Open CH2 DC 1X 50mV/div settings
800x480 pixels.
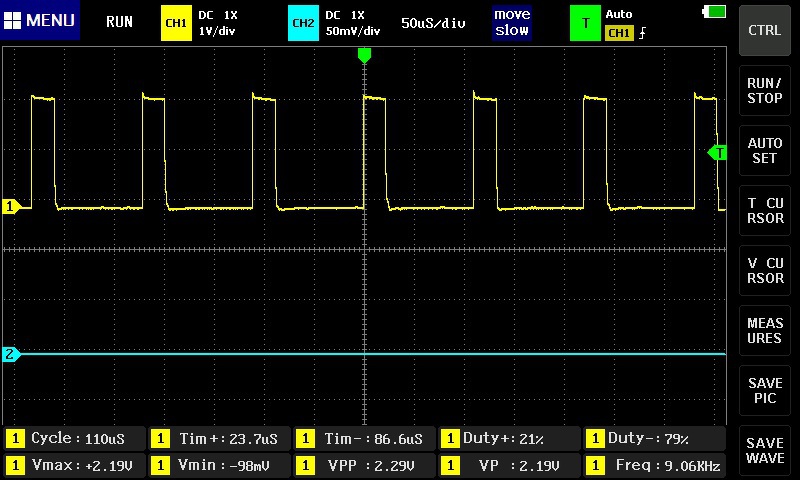point(353,22)
